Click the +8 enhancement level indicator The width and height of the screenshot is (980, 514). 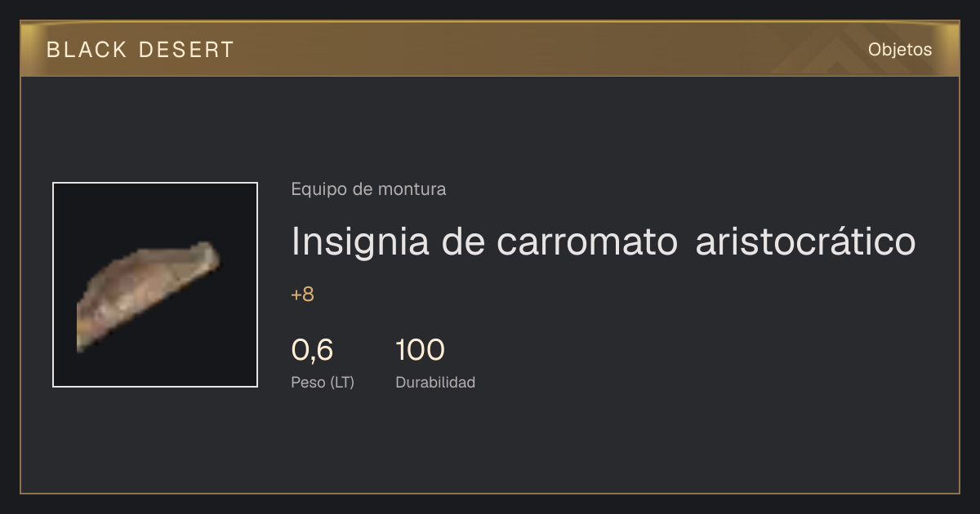coord(302,295)
